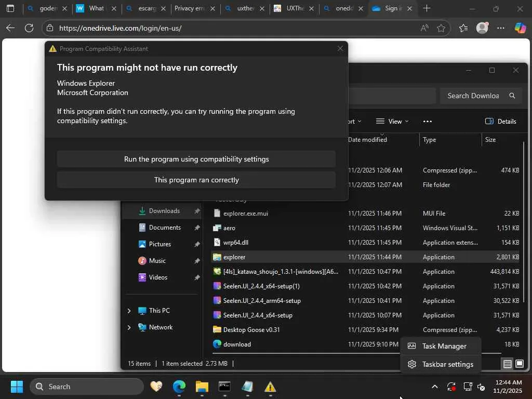Select the aero file icon
Screen dimensions: 532x399
(x=217, y=228)
